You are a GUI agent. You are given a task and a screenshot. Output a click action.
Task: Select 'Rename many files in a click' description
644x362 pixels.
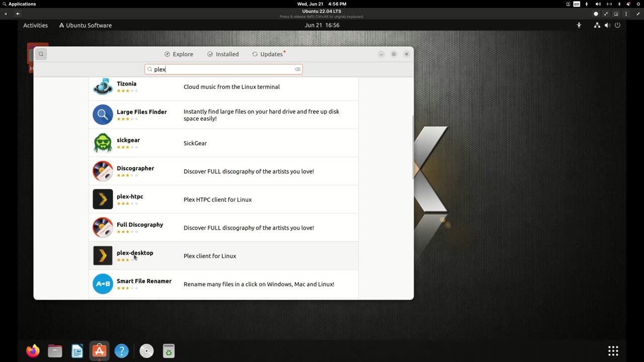[259, 284]
